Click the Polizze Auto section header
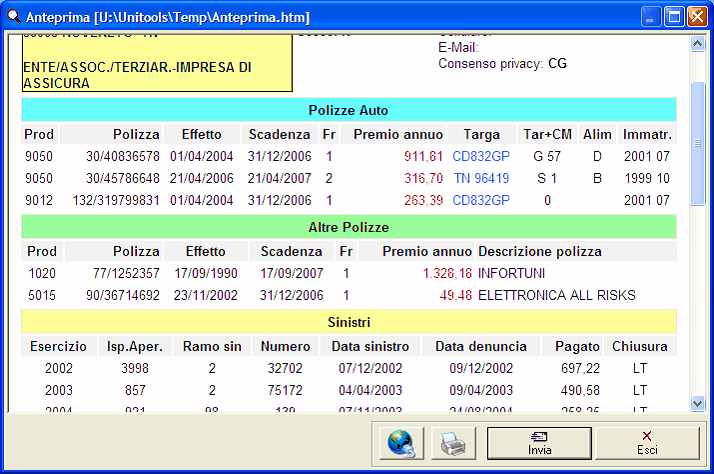Screen dimensions: 714x474 click(348, 110)
